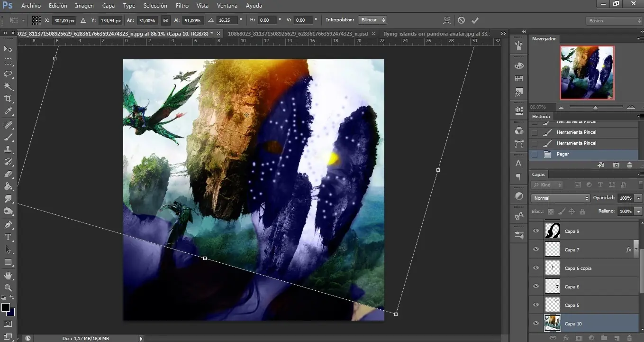Select the Hand tool

click(x=8, y=276)
